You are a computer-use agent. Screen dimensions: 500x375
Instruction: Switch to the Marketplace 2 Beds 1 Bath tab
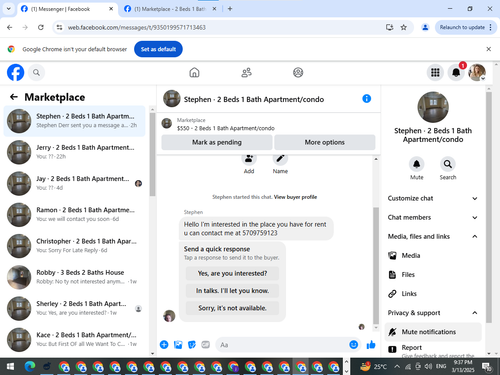tap(171, 9)
